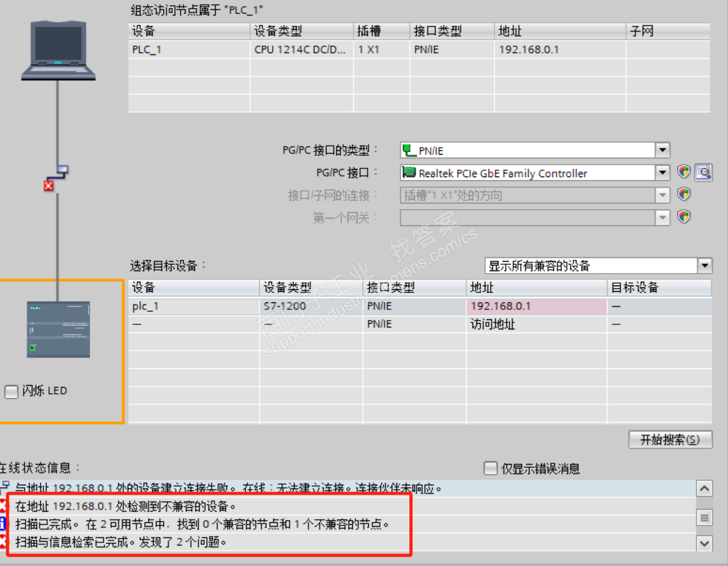
Task: Click the 开始搜索(S) button
Action: pyautogui.click(x=670, y=440)
